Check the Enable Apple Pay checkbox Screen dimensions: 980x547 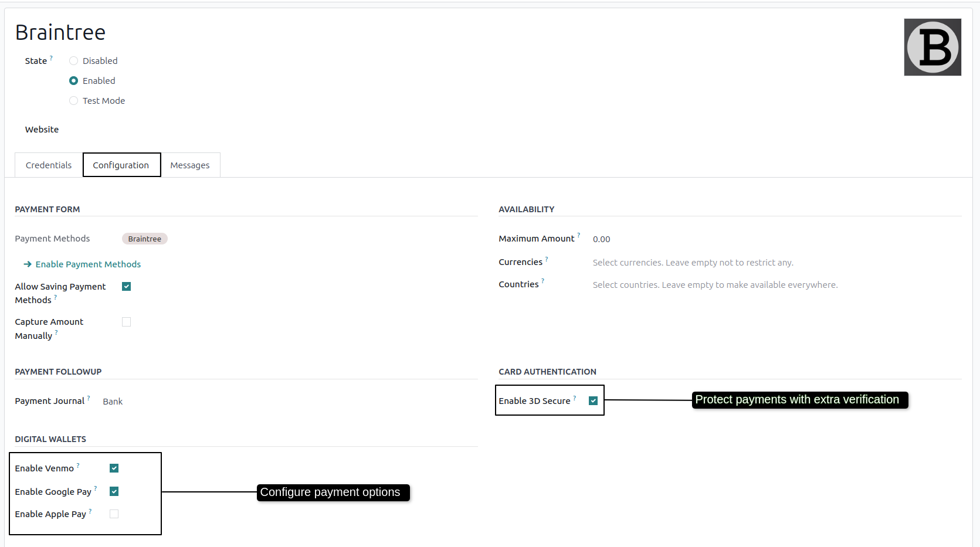pyautogui.click(x=114, y=514)
